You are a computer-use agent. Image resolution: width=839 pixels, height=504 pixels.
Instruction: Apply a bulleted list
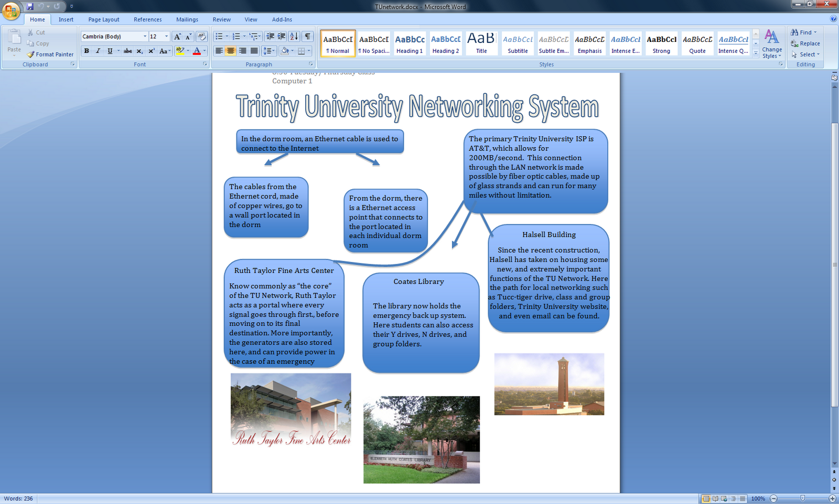coord(219,36)
